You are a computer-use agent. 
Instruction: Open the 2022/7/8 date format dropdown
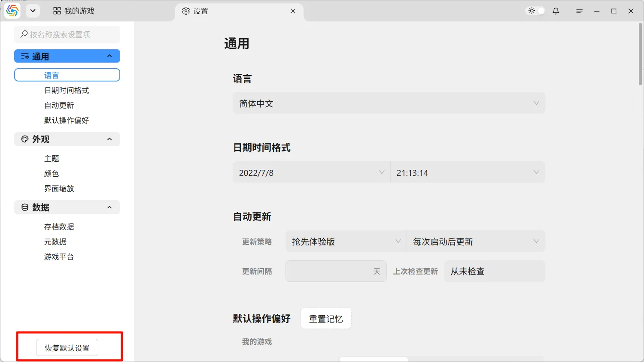point(311,173)
